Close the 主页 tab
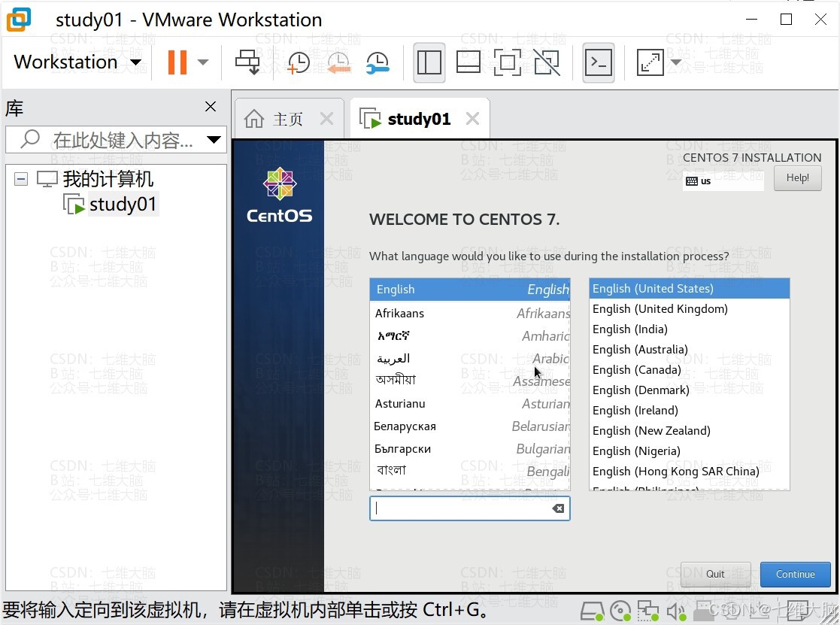Screen dimensions: 840x625 pos(326,118)
